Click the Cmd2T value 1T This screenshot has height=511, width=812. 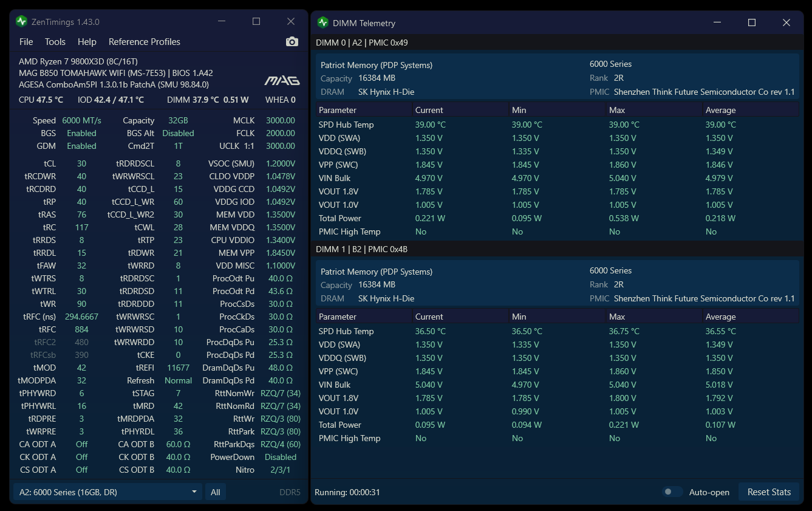pos(178,146)
